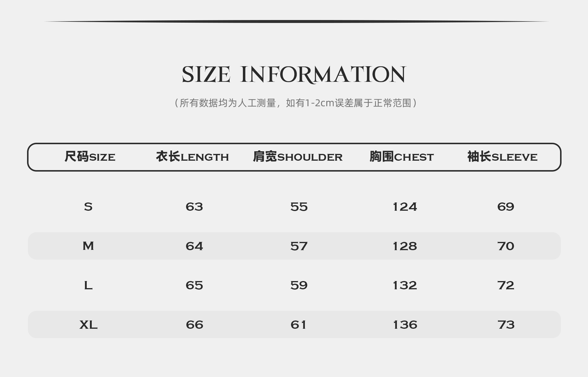Click sleeve value 70 in M row
This screenshot has height=377, width=588.
(506, 246)
